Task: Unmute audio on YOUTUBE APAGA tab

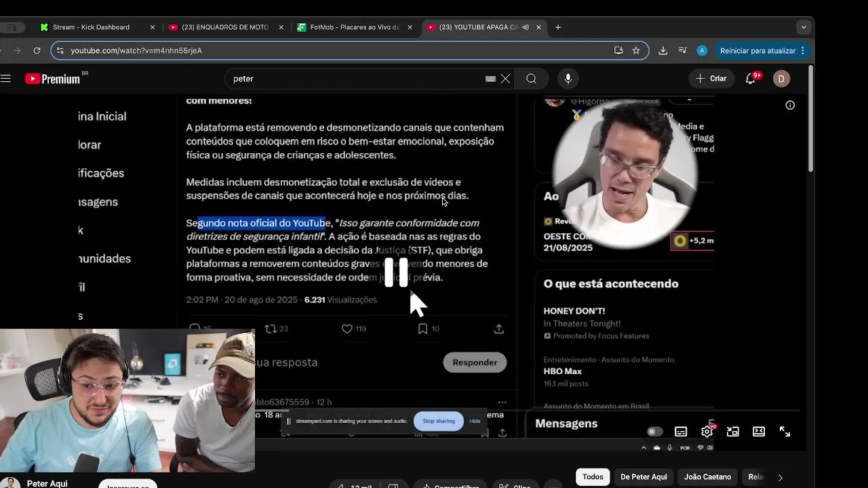Action: click(525, 27)
